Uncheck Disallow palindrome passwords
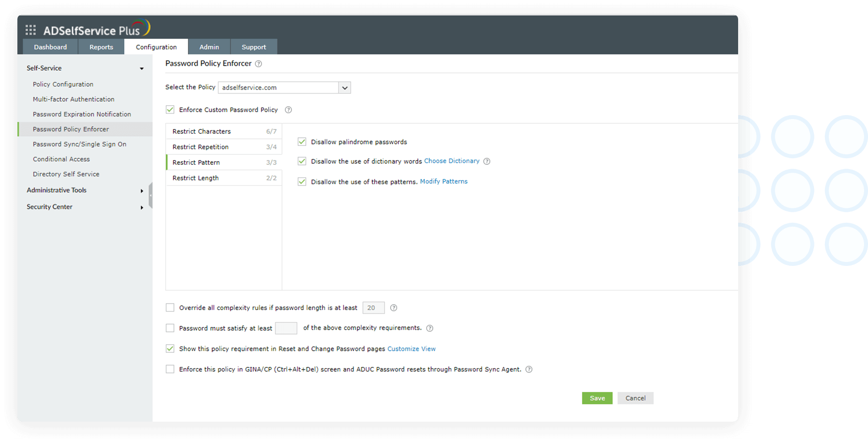The image size is (868, 442). pos(302,142)
